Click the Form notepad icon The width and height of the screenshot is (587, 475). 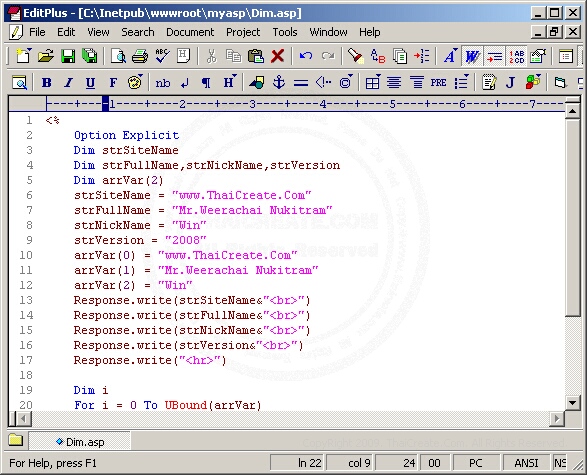(489, 82)
